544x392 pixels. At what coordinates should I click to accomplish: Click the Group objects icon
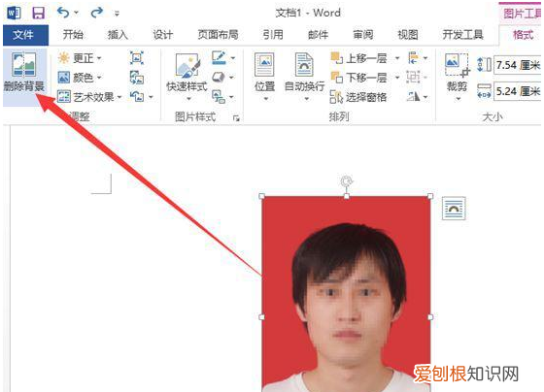[413, 78]
